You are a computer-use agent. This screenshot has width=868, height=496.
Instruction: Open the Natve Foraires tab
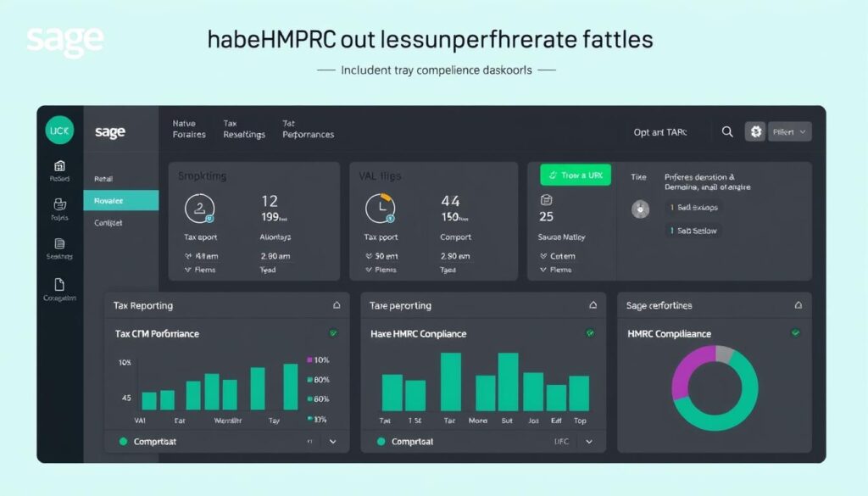pyautogui.click(x=189, y=129)
